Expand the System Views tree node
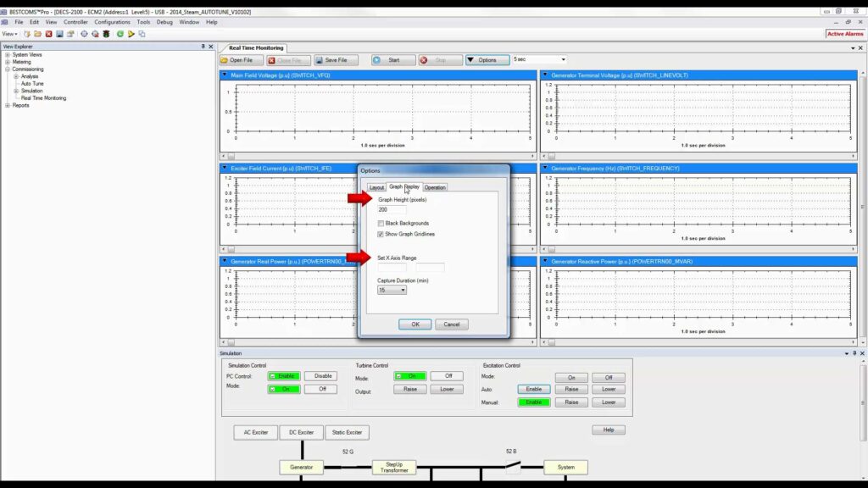This screenshot has width=868, height=488. point(8,54)
